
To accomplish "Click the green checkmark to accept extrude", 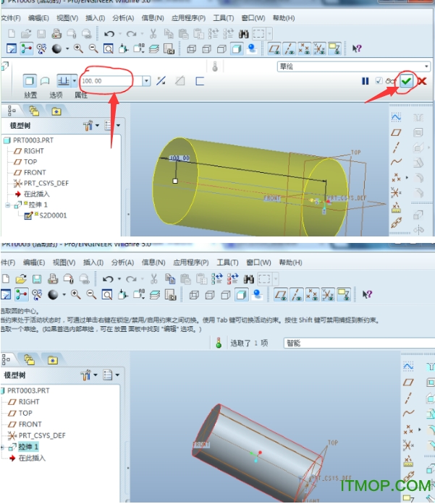I will (407, 82).
